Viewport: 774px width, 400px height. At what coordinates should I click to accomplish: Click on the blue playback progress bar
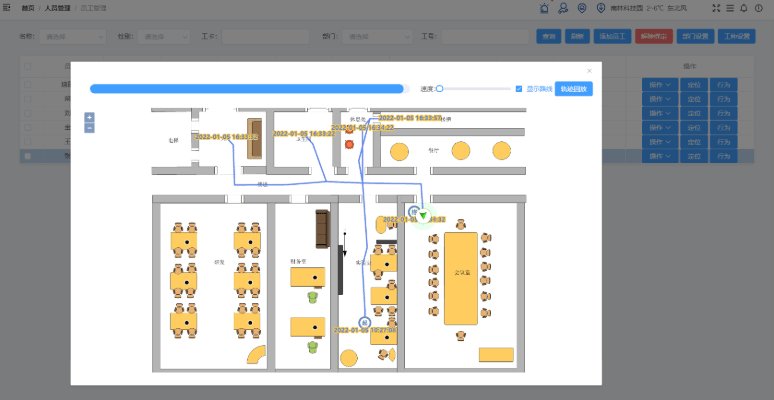pos(249,89)
